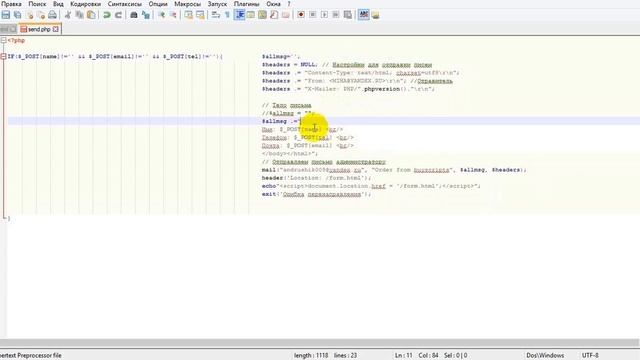Click Run macro multiple times icon
The width and height of the screenshot is (640, 360).
click(336, 15)
